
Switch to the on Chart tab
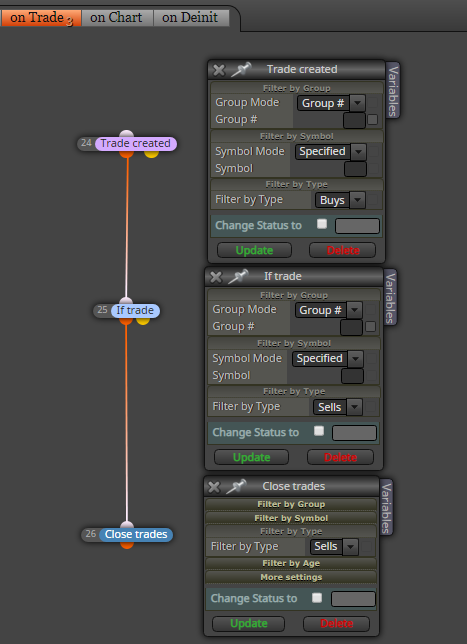pyautogui.click(x=117, y=18)
